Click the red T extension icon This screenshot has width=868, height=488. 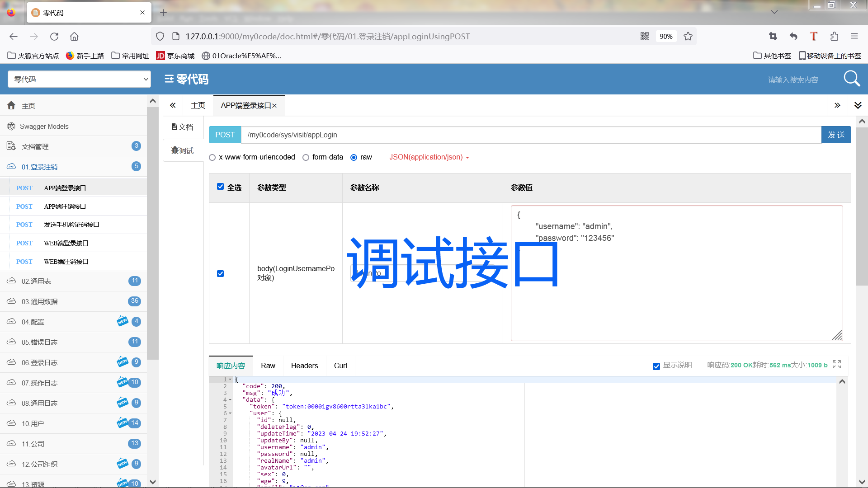click(x=814, y=37)
